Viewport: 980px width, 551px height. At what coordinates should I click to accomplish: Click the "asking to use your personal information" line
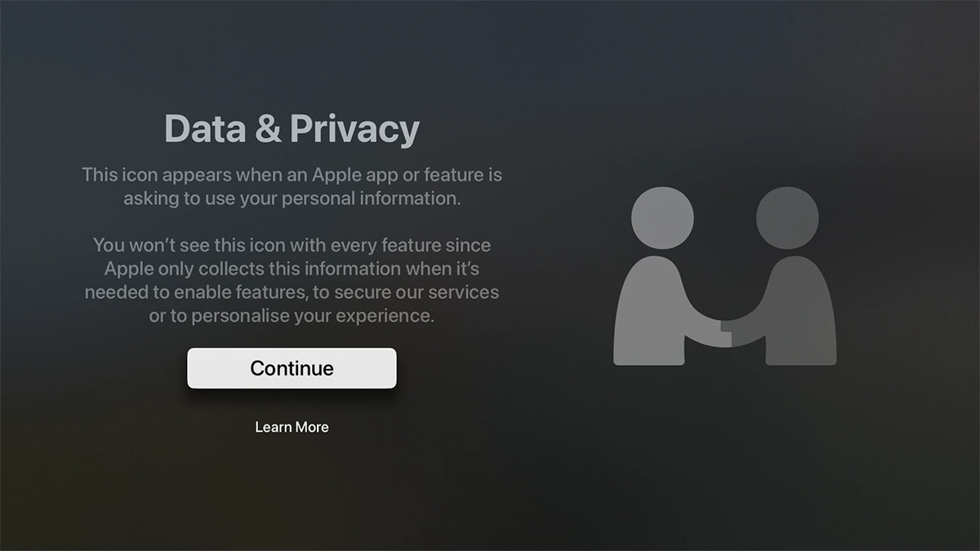[x=292, y=198]
